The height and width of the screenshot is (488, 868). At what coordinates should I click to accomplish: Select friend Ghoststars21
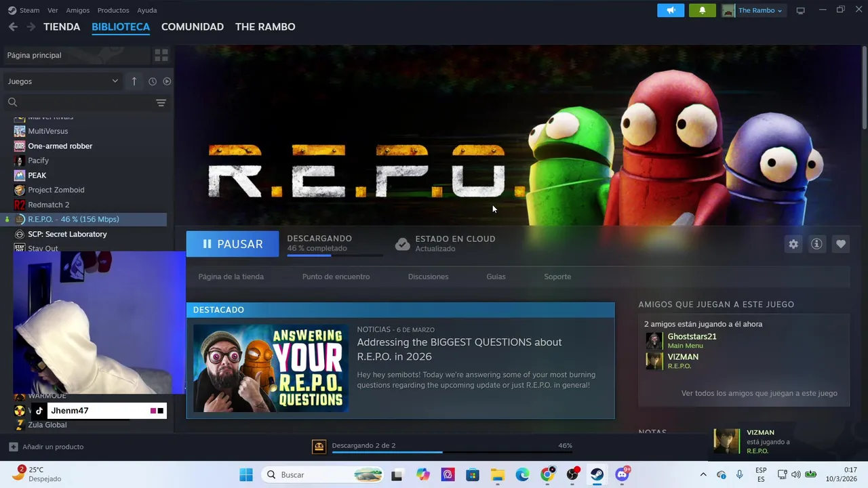(692, 337)
